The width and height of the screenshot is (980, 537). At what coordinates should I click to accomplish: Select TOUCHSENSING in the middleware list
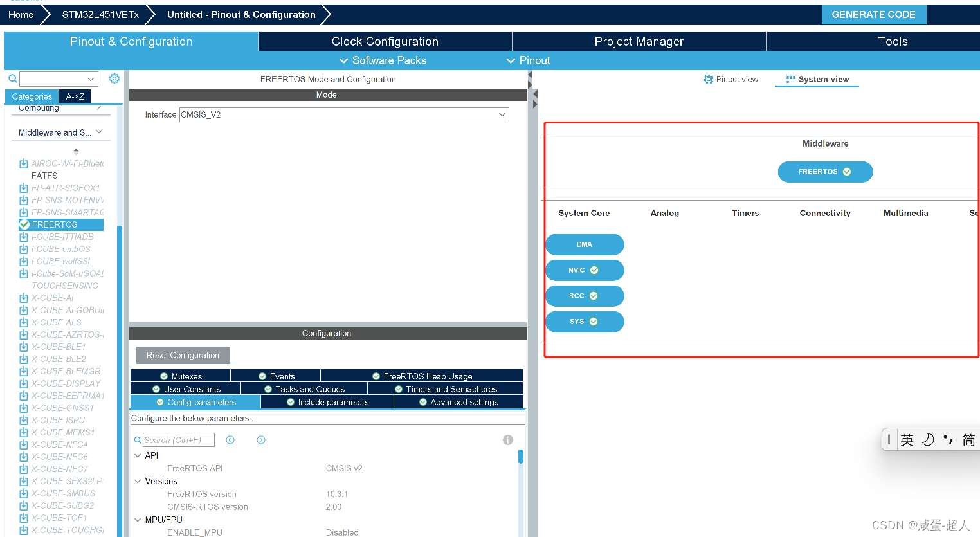tap(65, 286)
